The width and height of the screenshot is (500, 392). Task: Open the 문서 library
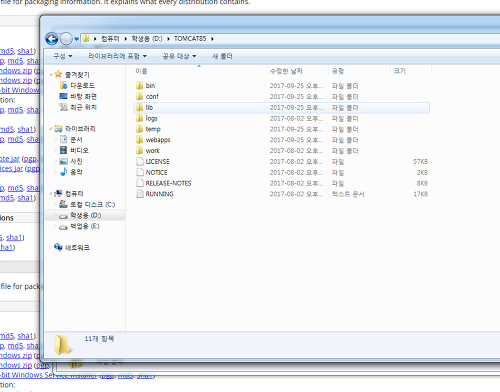coord(76,140)
